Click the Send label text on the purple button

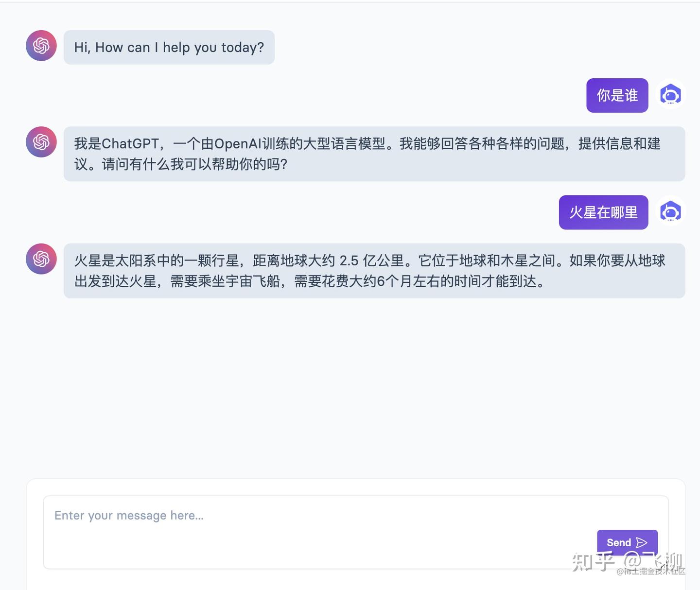pos(618,542)
